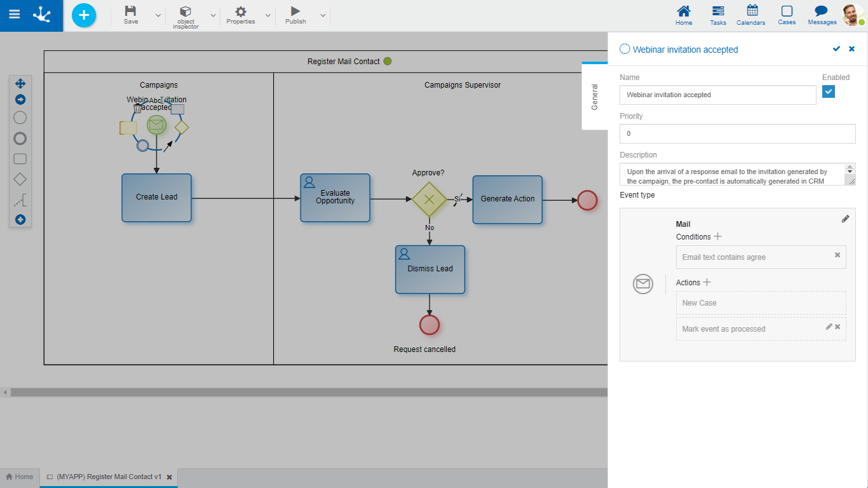Remove the 'Email text contains agree' condition

[x=837, y=255]
